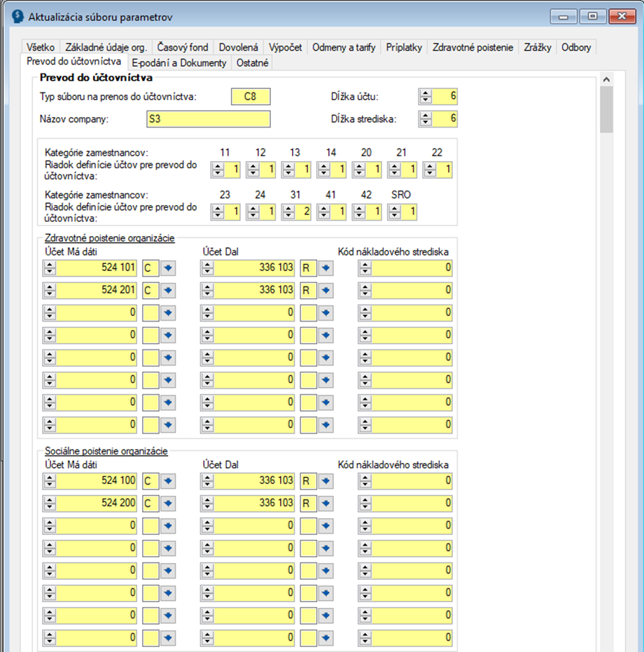Viewport: 644px width, 652px height.
Task: Click stepper arrows of Dĺžka strediska field
Action: (426, 119)
